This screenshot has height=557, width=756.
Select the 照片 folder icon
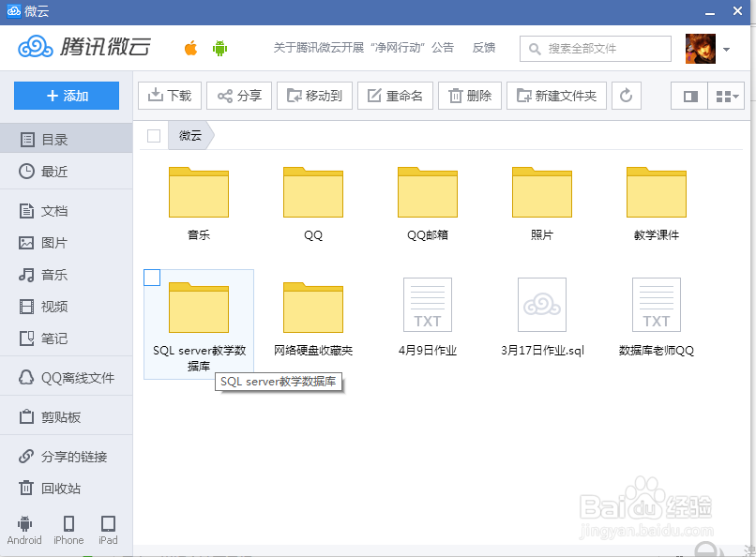coord(542,192)
